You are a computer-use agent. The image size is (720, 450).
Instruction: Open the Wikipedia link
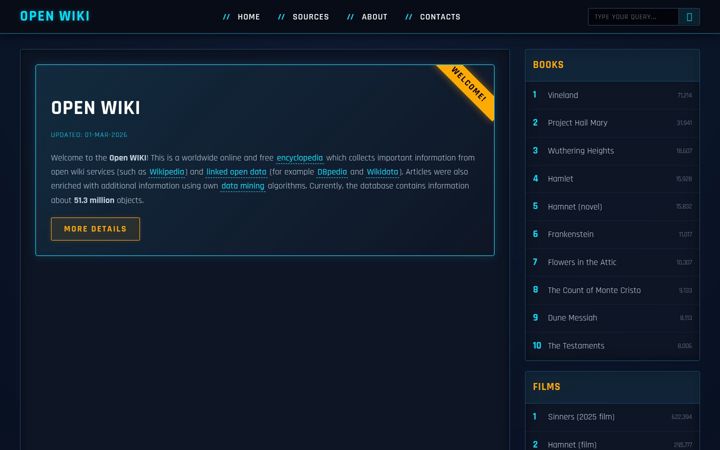[167, 172]
